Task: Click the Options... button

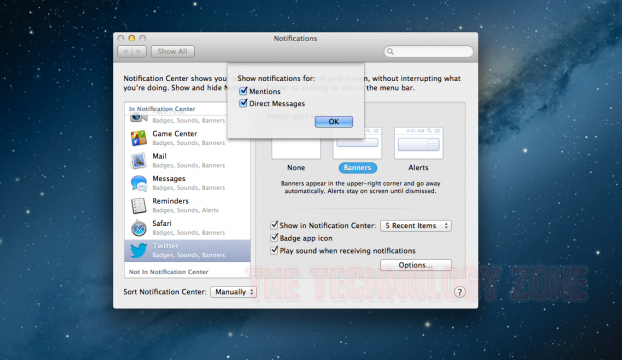Action: click(416, 265)
